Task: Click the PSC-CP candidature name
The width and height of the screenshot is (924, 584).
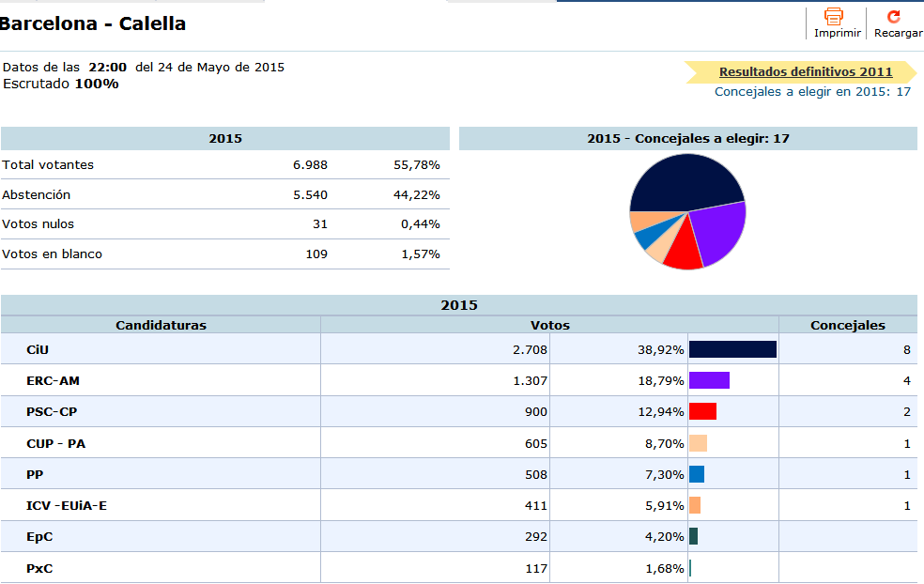Action: point(52,412)
